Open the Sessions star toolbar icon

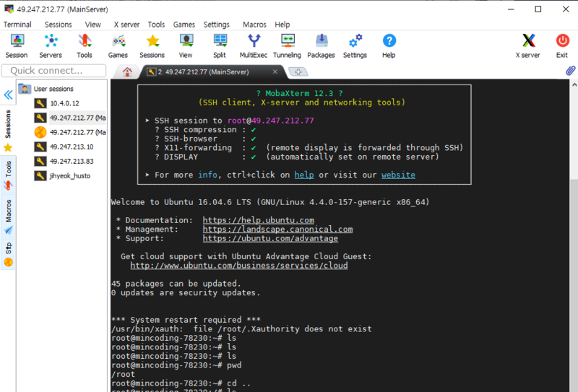click(x=152, y=46)
